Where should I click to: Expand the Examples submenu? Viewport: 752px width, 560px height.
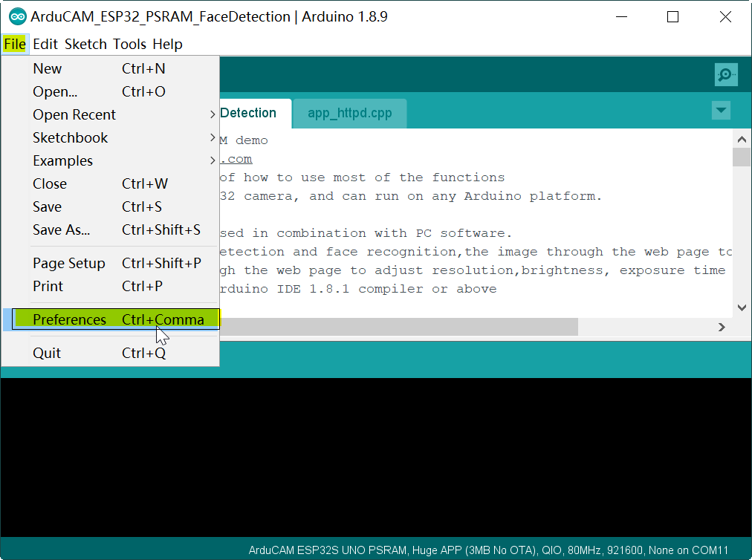coord(110,160)
